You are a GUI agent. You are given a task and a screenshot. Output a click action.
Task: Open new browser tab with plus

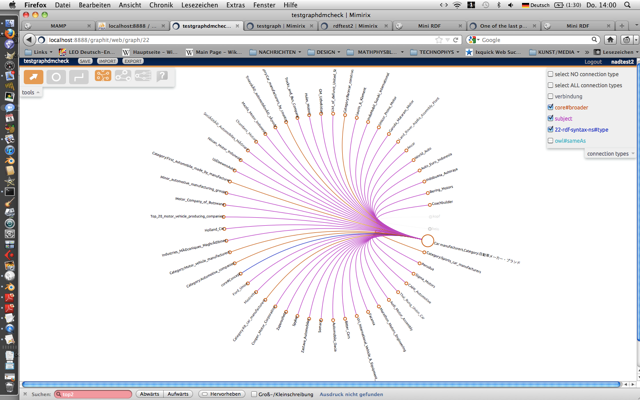622,26
